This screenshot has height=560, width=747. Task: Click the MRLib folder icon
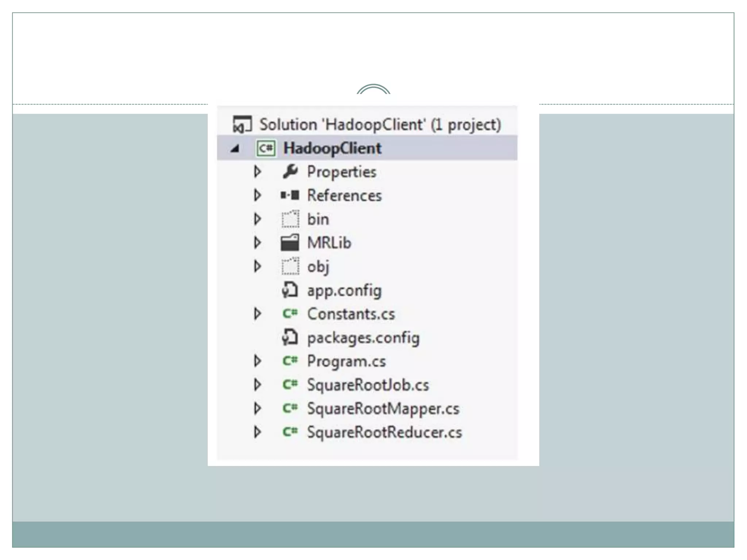click(x=290, y=243)
